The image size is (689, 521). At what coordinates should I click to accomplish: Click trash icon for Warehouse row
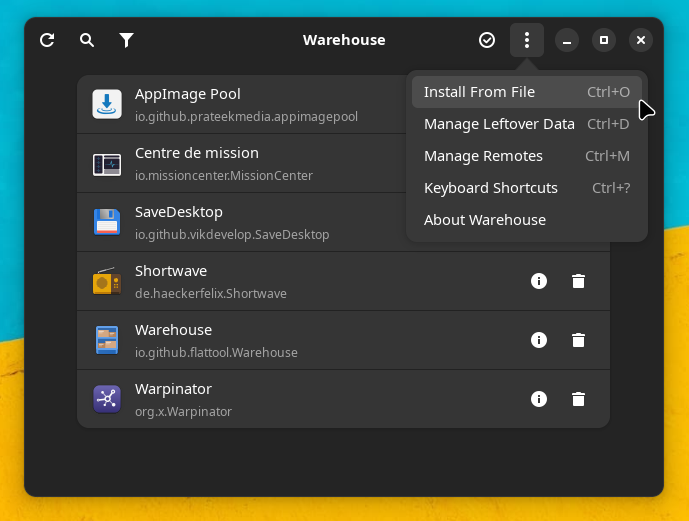pyautogui.click(x=578, y=340)
